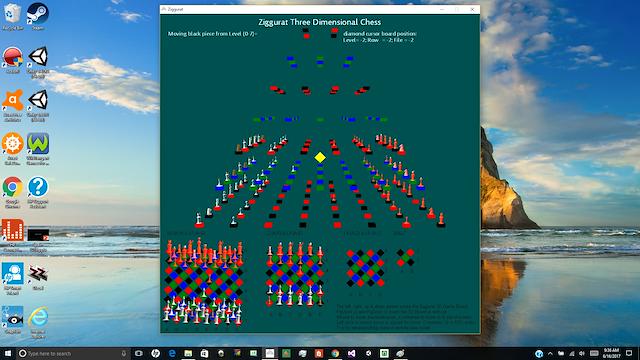Click the four-by-four level board without pieces

(365, 268)
